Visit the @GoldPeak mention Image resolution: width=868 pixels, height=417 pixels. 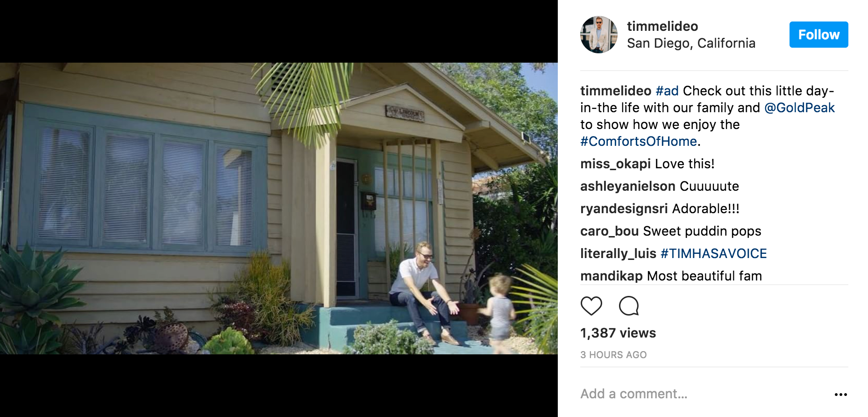pos(799,108)
